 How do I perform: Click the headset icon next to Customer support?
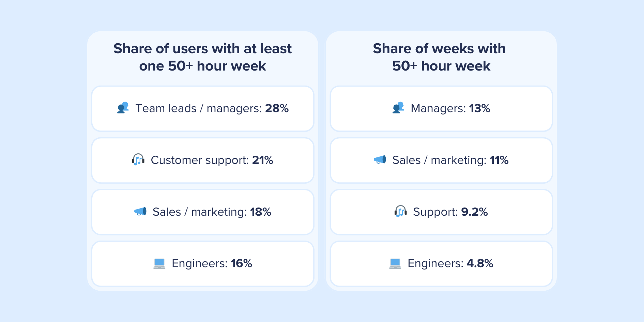[138, 159]
